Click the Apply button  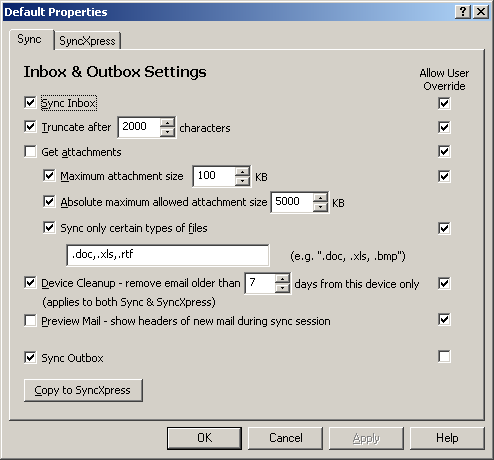366,438
